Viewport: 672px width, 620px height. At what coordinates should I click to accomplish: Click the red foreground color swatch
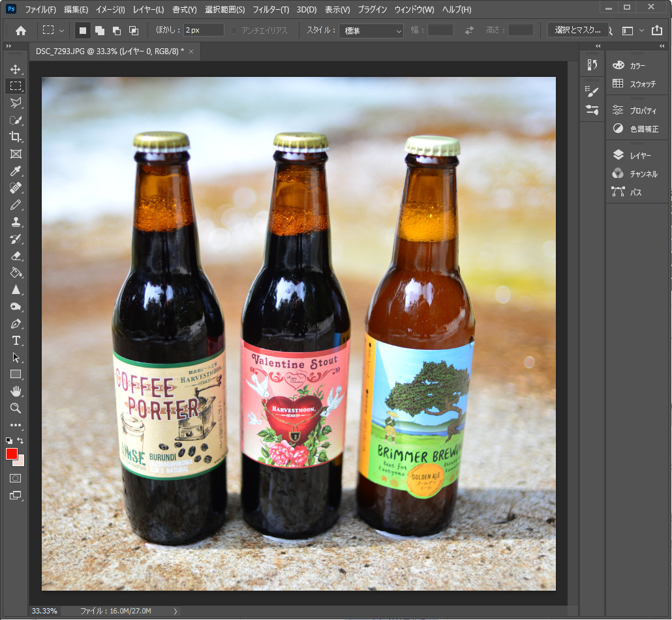coord(11,454)
